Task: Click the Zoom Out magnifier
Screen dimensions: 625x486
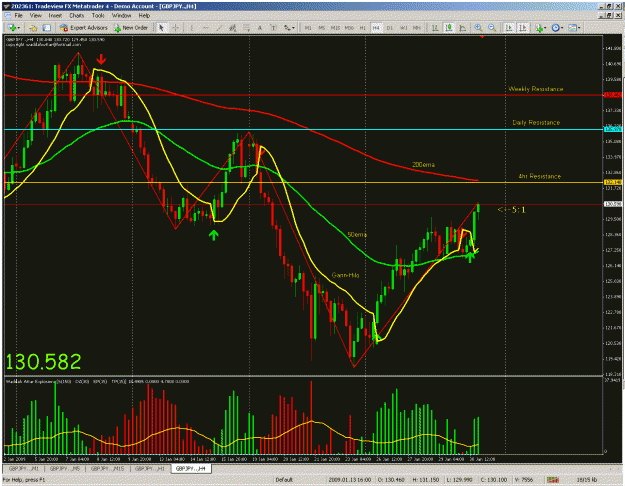Action: [x=492, y=28]
